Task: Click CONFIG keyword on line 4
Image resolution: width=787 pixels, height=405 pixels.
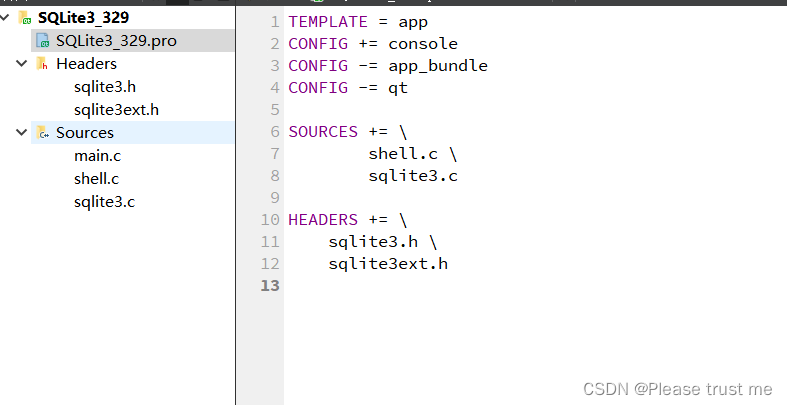Action: (318, 88)
